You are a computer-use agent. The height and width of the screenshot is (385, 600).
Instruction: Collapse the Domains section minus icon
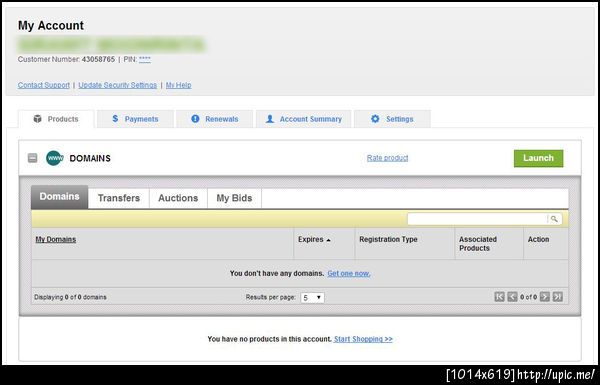tap(33, 158)
